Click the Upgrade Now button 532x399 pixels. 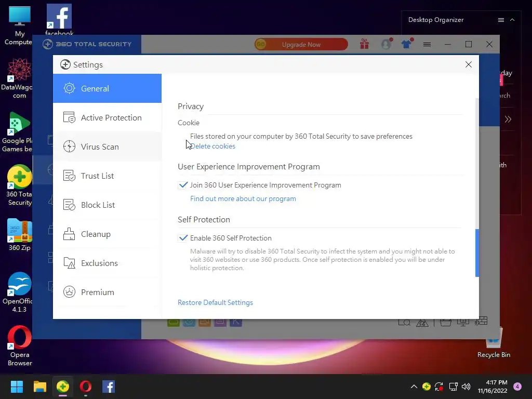tap(301, 45)
